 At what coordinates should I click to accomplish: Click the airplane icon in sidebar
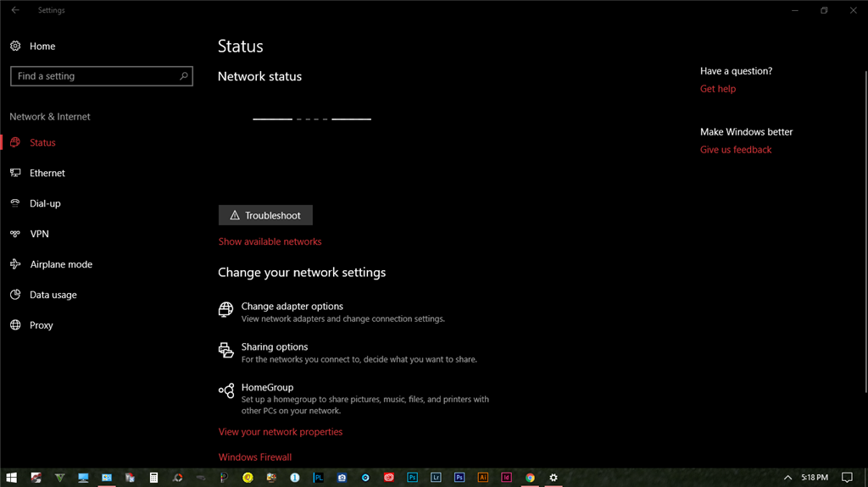[x=15, y=264]
